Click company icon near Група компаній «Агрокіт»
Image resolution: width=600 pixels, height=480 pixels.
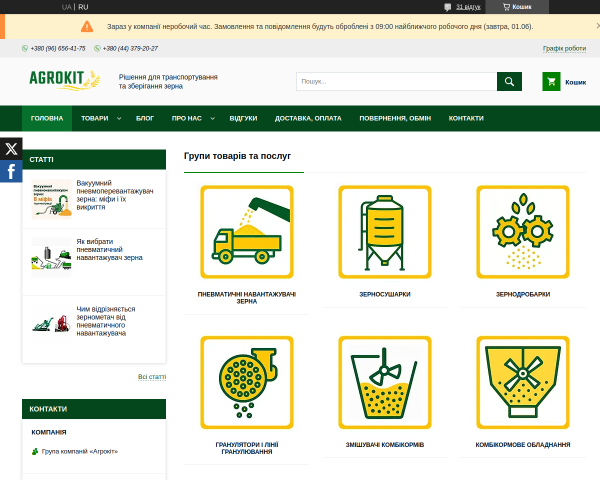coord(35,452)
